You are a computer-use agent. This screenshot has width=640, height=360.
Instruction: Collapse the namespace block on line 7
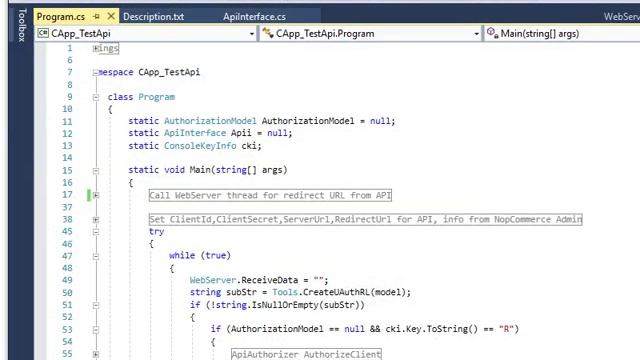[x=96, y=73]
